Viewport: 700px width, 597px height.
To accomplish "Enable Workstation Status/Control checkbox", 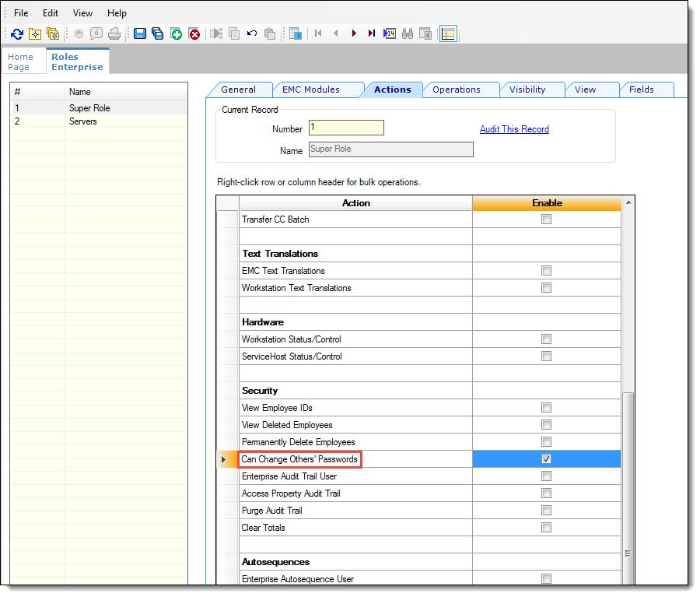I will click(x=546, y=339).
